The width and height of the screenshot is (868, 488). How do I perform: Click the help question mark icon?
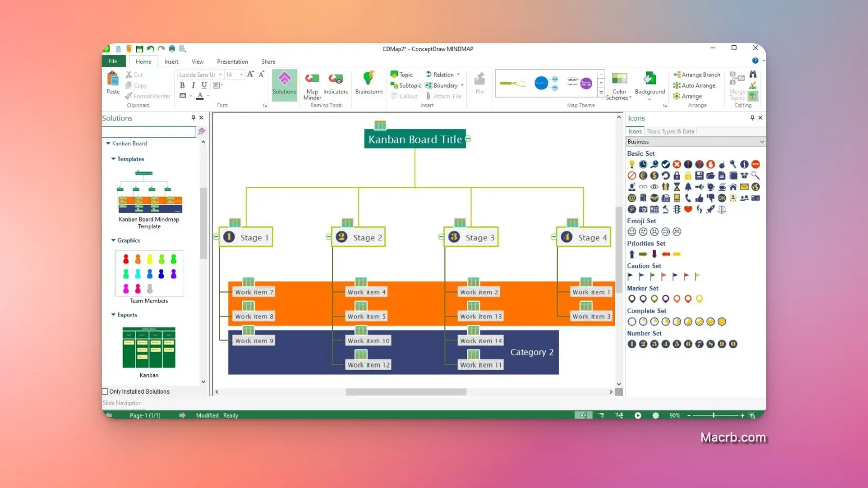[755, 61]
